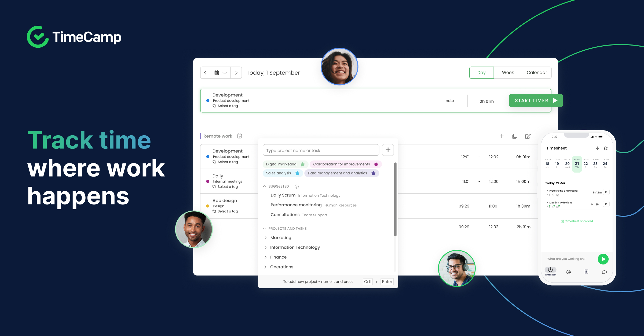644x336 pixels.
Task: Click the download icon on mobile Timesheet header
Action: tap(597, 148)
